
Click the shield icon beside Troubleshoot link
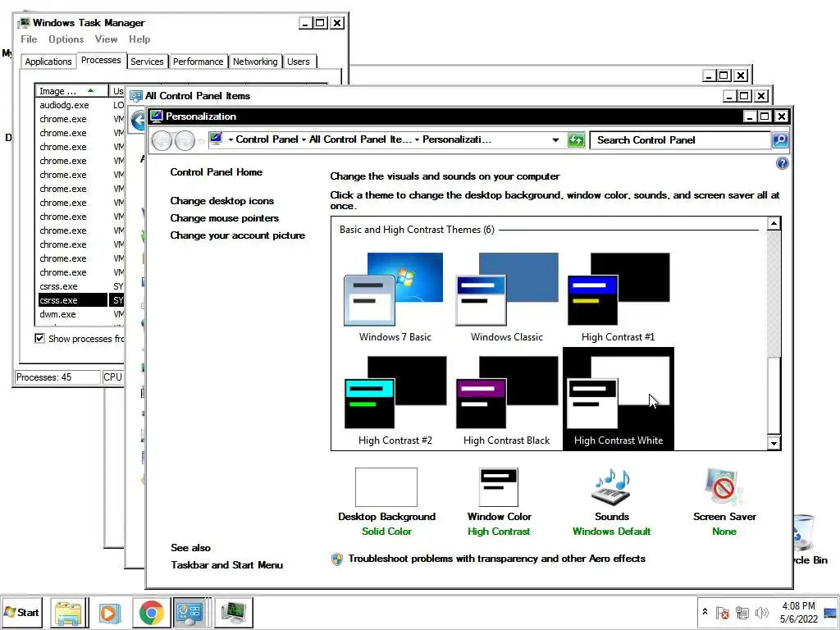(x=337, y=559)
